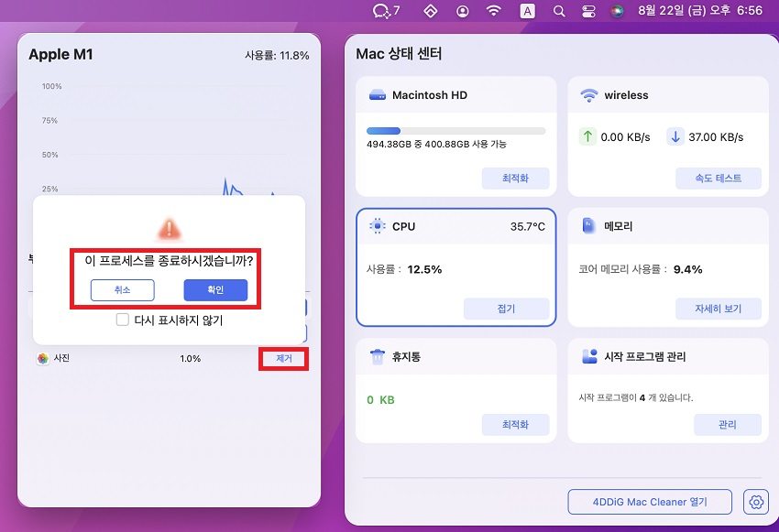The width and height of the screenshot is (779, 532).
Task: Click the chat notification icon in menu bar
Action: [386, 10]
